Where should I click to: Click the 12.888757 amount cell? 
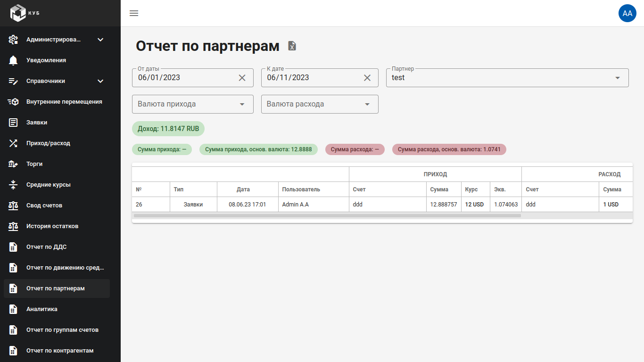click(444, 205)
